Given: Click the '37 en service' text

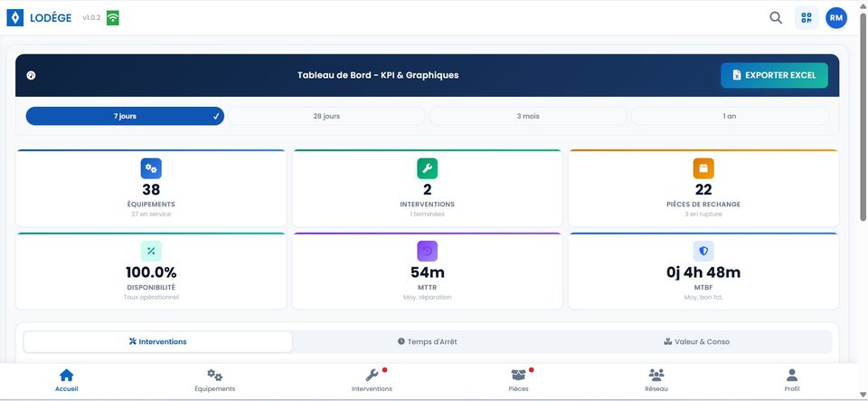Looking at the screenshot, I should pos(151,214).
